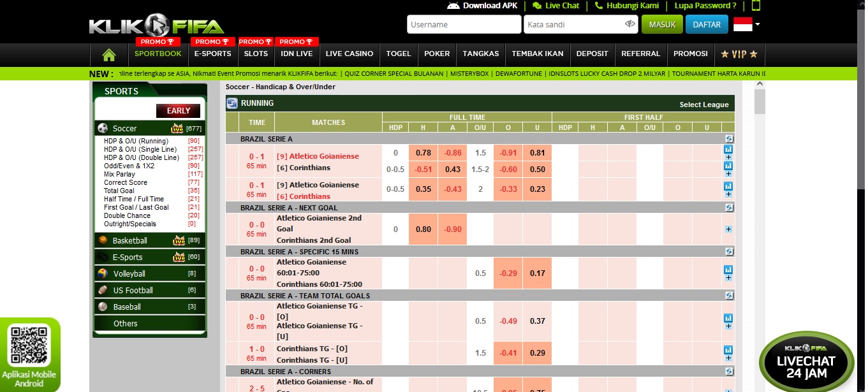Open statistics chart for the 0.78 odds row

pyautogui.click(x=728, y=149)
